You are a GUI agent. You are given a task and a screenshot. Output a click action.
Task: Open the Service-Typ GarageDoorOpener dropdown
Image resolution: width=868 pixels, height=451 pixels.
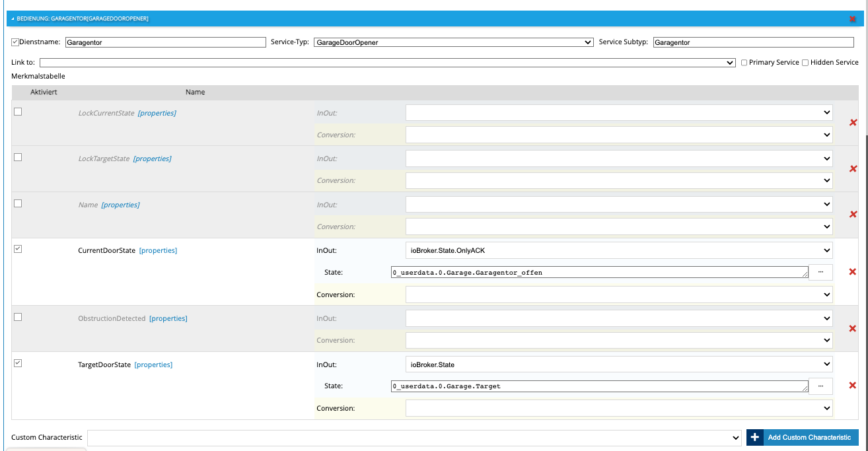454,42
